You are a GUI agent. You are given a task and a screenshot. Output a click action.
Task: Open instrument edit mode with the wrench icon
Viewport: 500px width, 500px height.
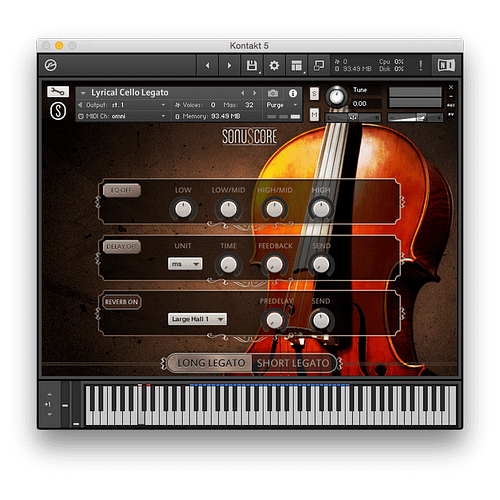pos(58,91)
